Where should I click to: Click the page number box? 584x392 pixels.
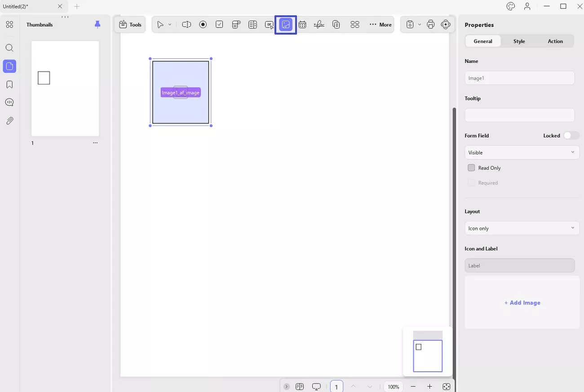coord(336,387)
